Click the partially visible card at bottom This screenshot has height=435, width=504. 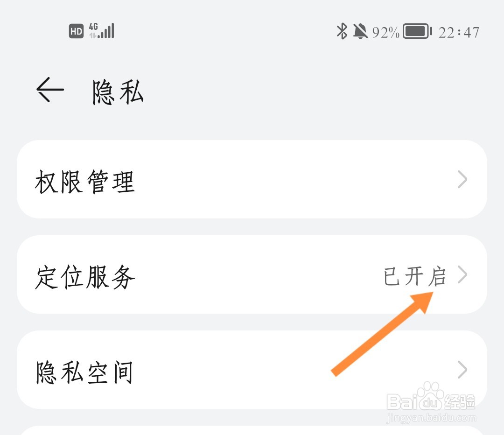pos(252,430)
